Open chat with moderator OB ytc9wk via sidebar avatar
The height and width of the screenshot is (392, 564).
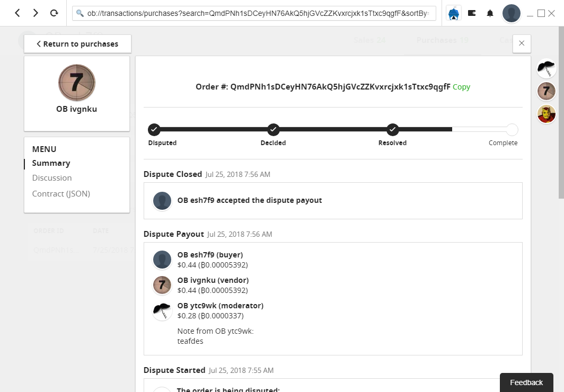pos(546,68)
